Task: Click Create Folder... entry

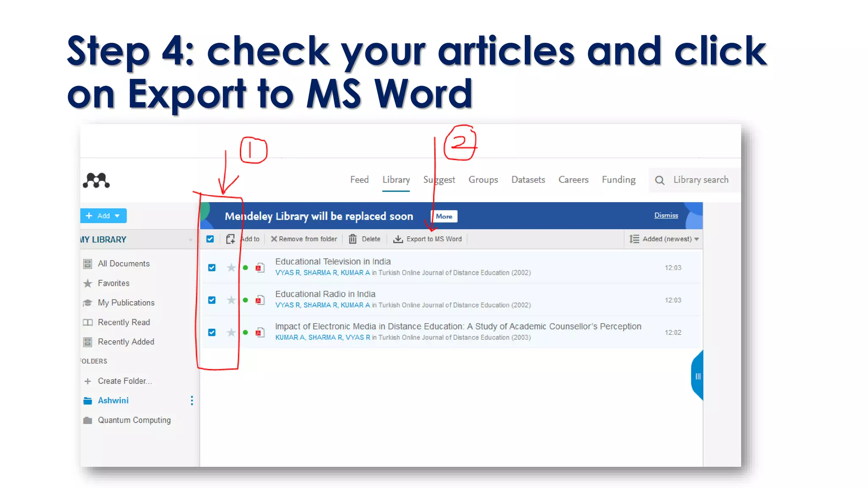Action: [x=125, y=381]
